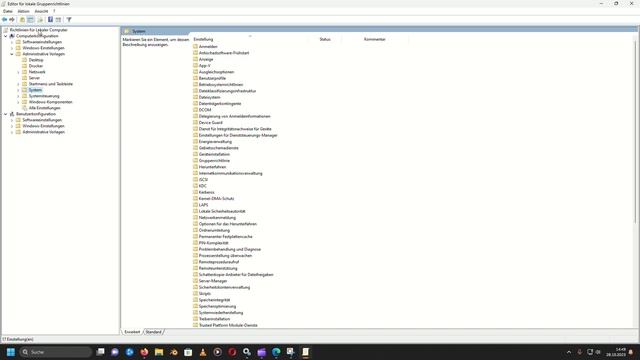The width and height of the screenshot is (640, 360).
Task: Expand Softwareeinstellungen under Computerkonfiguration
Action: pyautogui.click(x=12, y=42)
